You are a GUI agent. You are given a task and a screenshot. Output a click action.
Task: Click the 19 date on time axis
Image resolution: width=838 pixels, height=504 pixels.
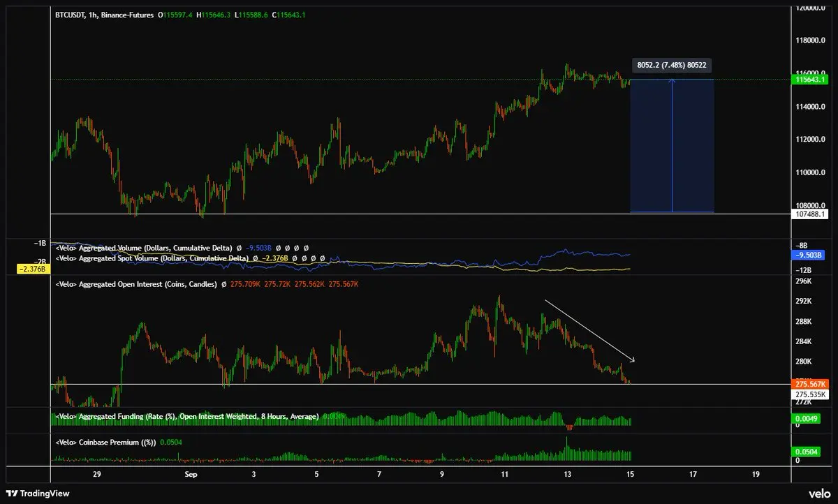756,474
